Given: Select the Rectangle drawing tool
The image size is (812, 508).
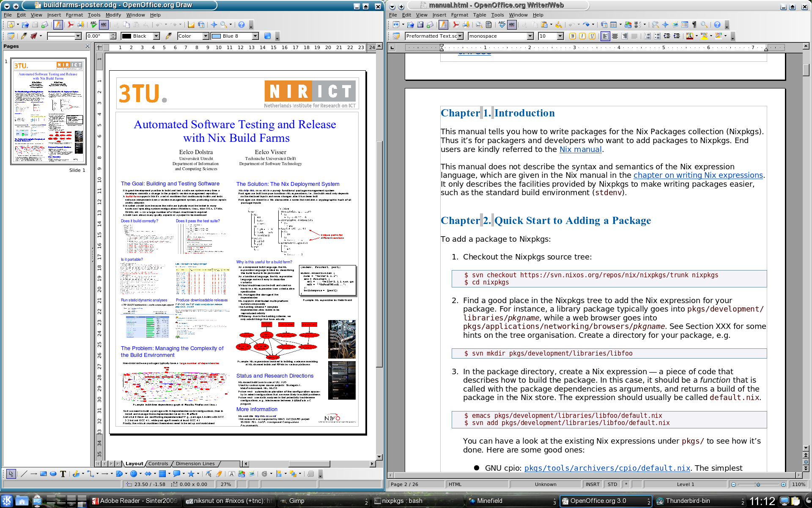Looking at the screenshot, I should (43, 474).
